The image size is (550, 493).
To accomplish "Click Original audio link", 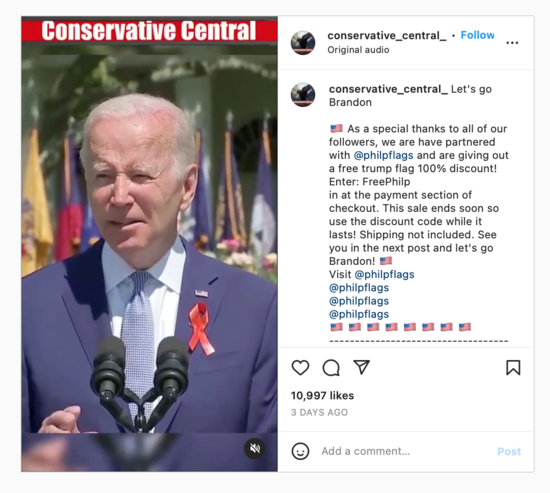I will [x=358, y=50].
